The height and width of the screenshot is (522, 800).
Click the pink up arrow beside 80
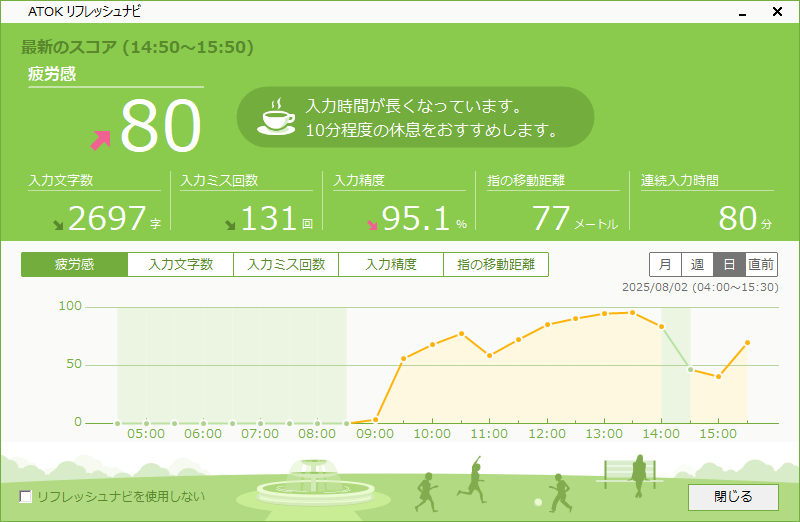[x=101, y=140]
